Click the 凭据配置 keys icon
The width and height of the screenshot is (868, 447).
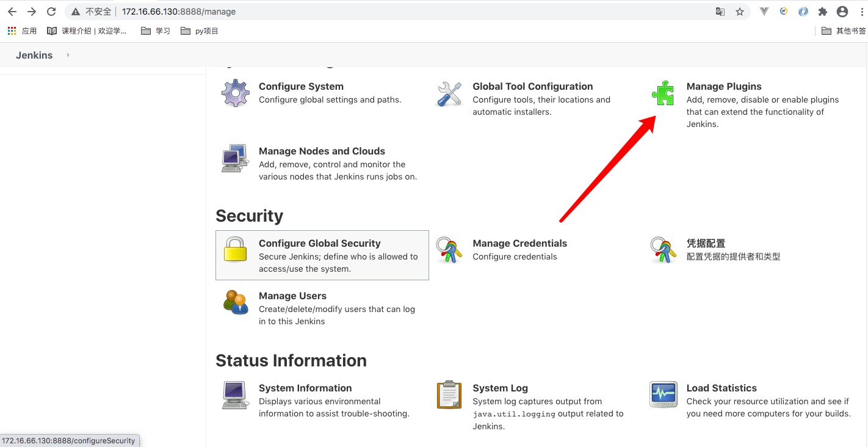(x=663, y=250)
